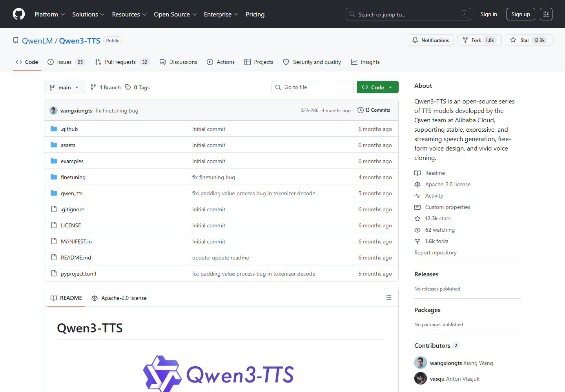The height and width of the screenshot is (392, 565).
Task: Open contributor vasqu Anton Vlasjuk profile
Action: point(455,379)
